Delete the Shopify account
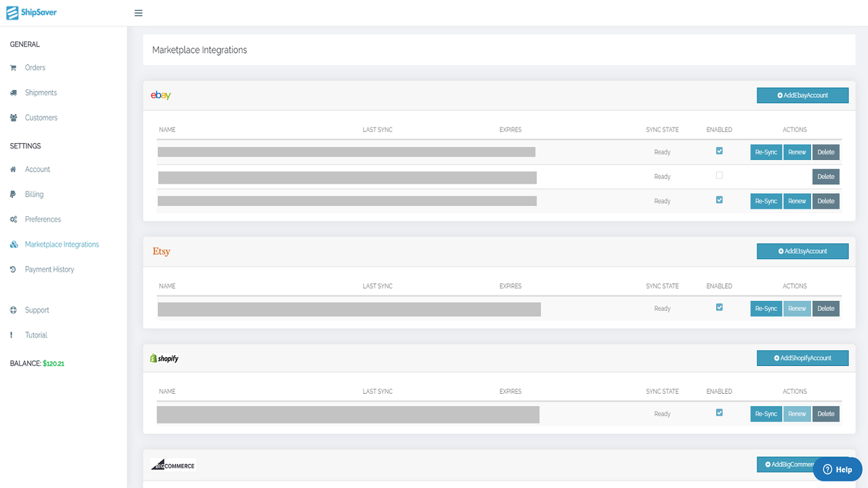Image resolution: width=868 pixels, height=488 pixels. click(x=826, y=414)
